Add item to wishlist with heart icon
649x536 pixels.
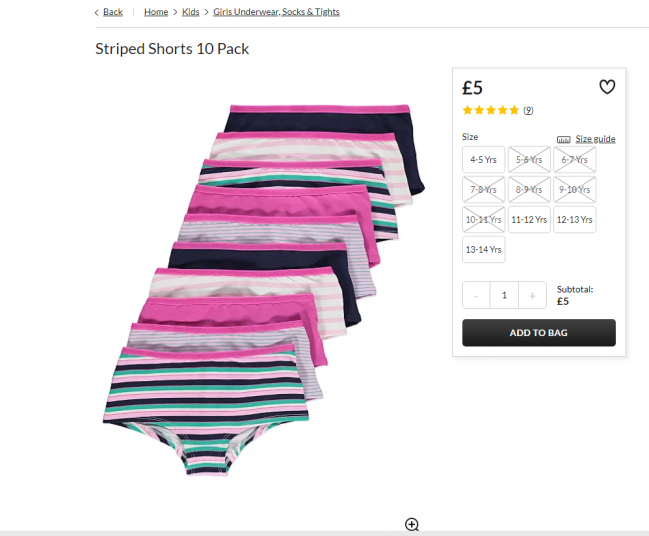click(x=607, y=87)
